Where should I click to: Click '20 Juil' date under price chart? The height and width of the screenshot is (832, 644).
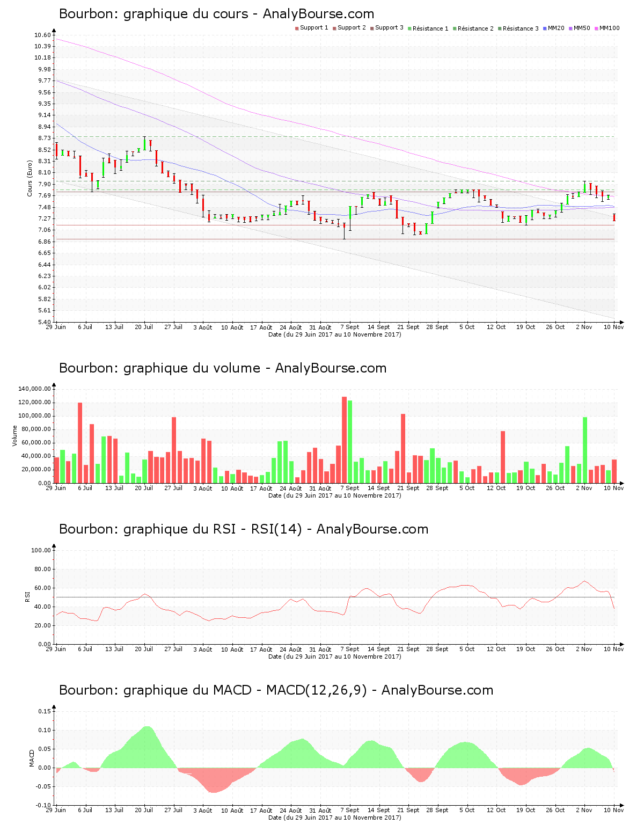click(144, 327)
